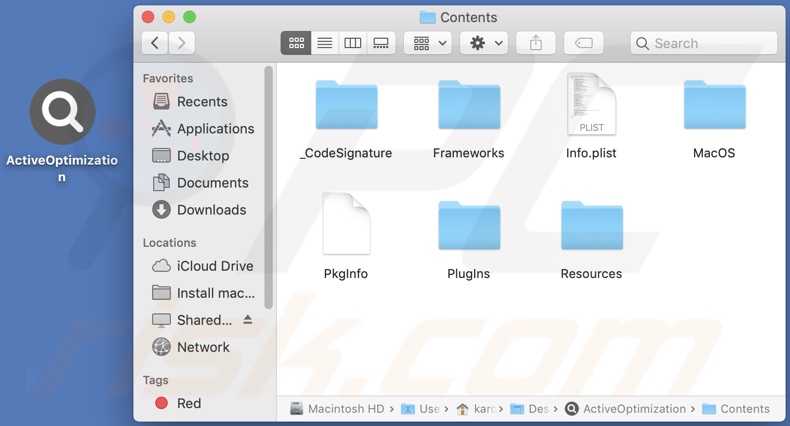Switch to column view
This screenshot has height=426, width=790.
[x=353, y=43]
